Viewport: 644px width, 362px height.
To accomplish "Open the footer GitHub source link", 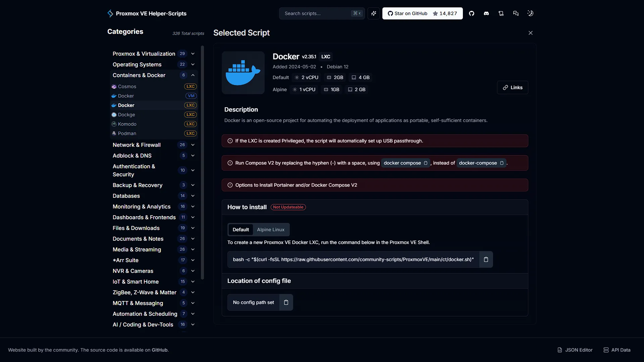I will click(160, 350).
